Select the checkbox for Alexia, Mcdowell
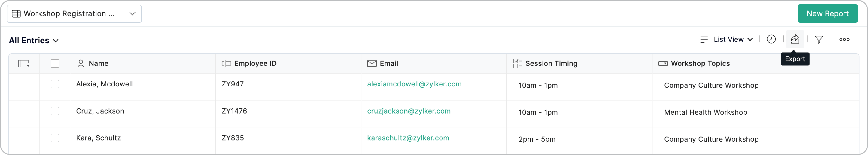 point(55,84)
